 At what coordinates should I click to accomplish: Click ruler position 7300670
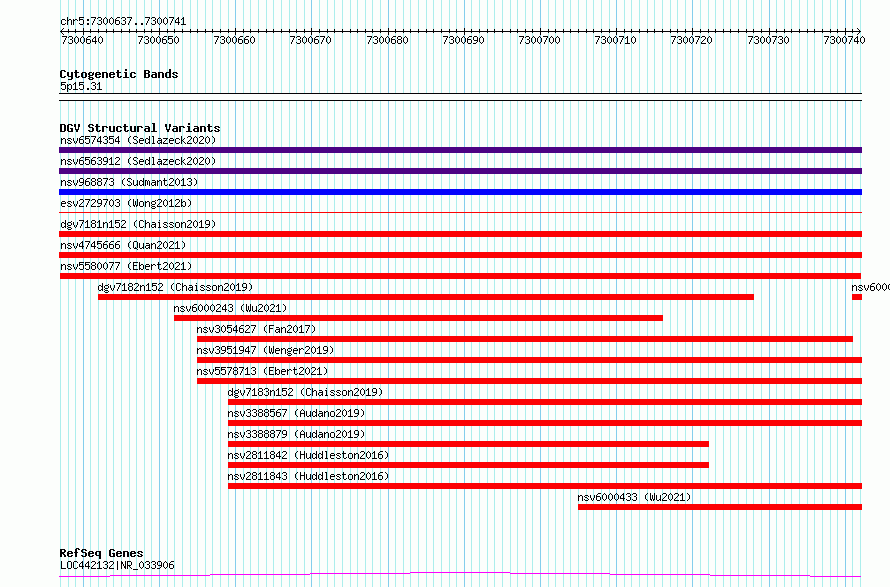click(310, 40)
